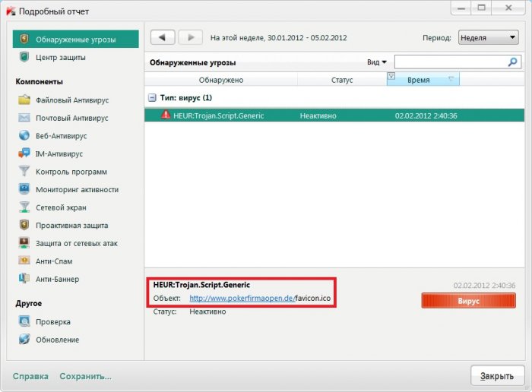
Task: Click the Проверка scan icon
Action: click(24, 321)
